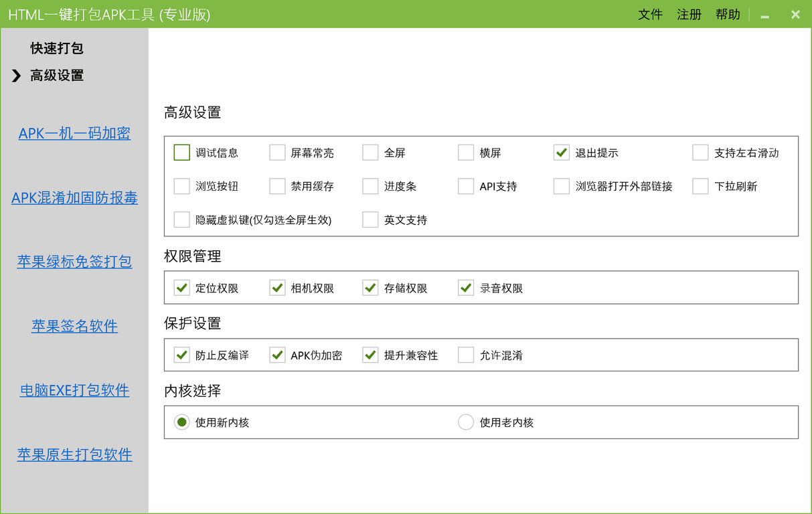This screenshot has width=812, height=514.
Task: Enable API支持 option
Action: coord(466,186)
